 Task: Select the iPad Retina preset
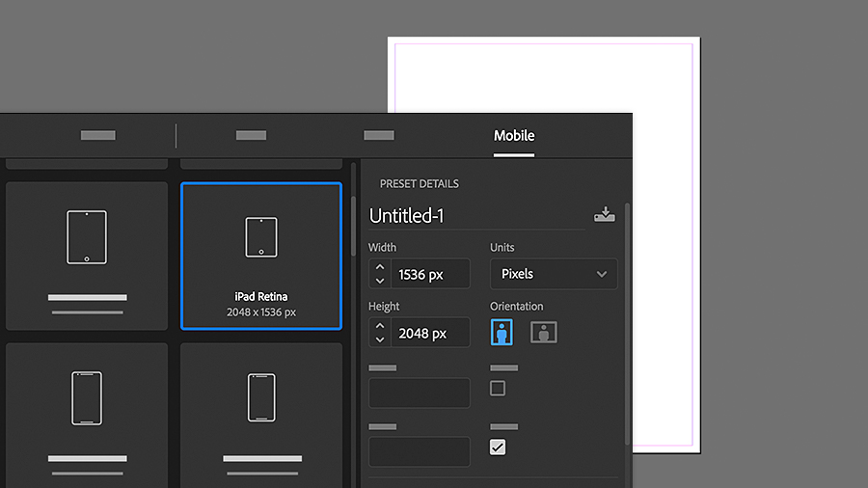pos(261,256)
